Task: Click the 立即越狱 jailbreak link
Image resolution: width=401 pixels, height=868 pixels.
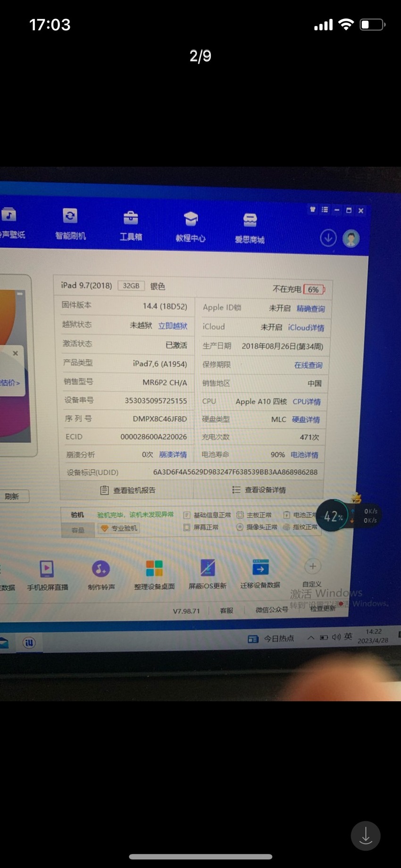Action: tap(173, 326)
